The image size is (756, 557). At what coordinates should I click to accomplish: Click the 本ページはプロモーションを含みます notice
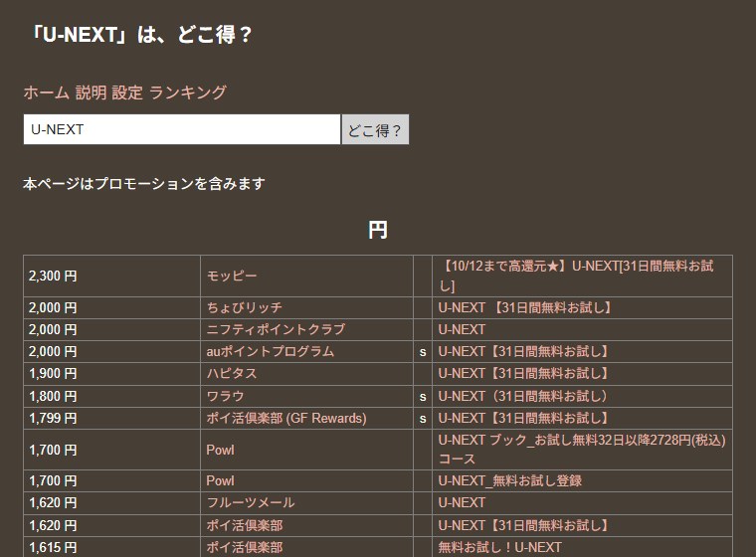(143, 184)
